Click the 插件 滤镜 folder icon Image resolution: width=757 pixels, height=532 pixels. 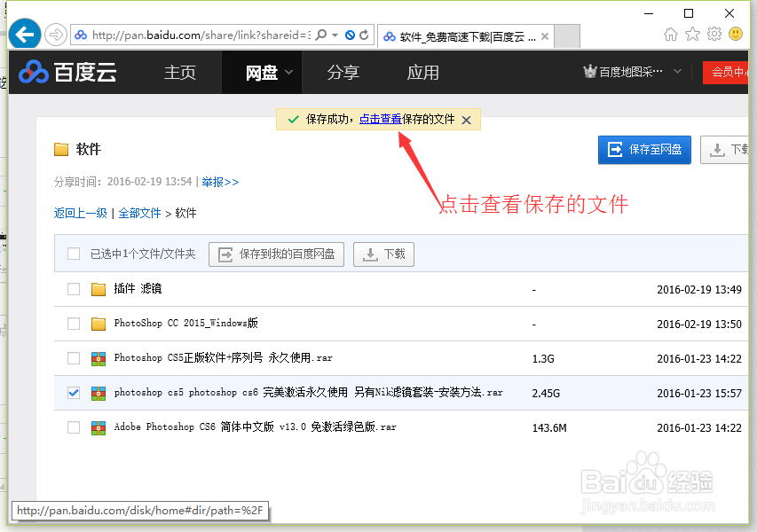point(99,289)
